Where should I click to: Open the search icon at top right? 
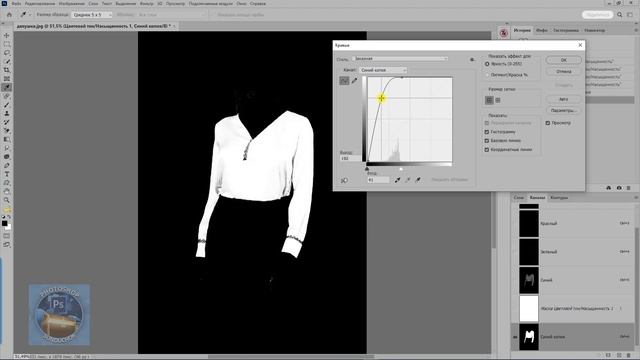pos(620,15)
